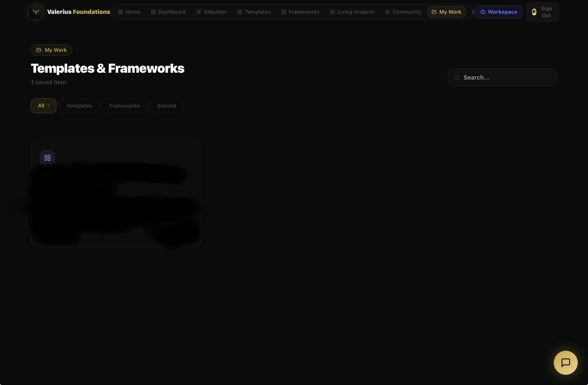588x385 pixels.
Task: Filter by All saved items
Action: point(44,106)
